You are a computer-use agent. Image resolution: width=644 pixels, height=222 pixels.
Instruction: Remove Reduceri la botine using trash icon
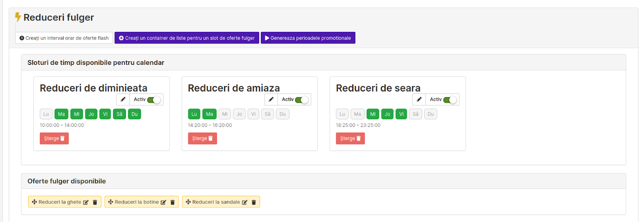click(172, 202)
